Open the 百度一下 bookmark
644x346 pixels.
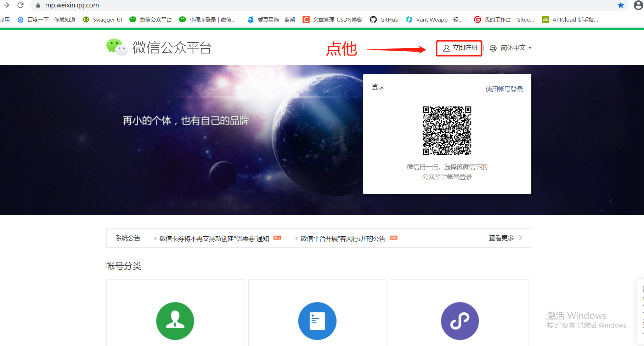[x=46, y=19]
